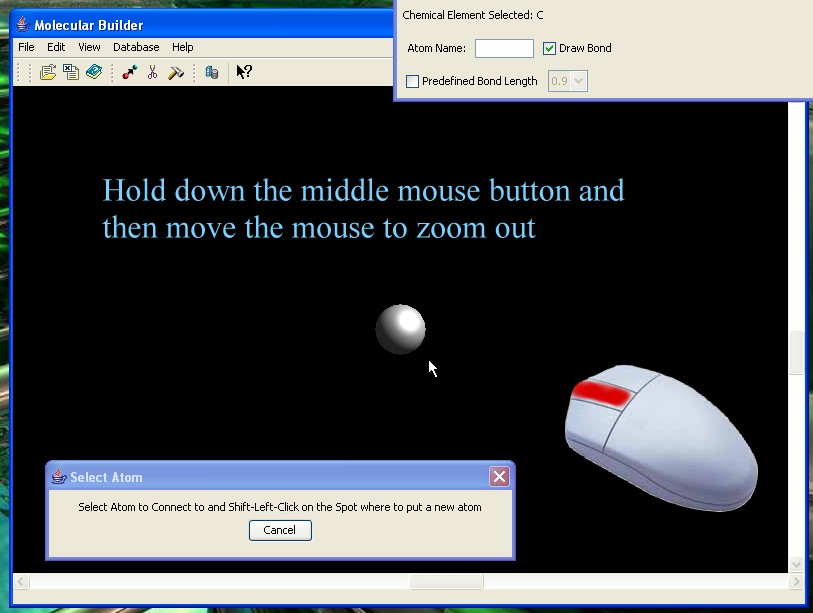Open the Help menu
Image resolution: width=813 pixels, height=613 pixels.
point(183,47)
